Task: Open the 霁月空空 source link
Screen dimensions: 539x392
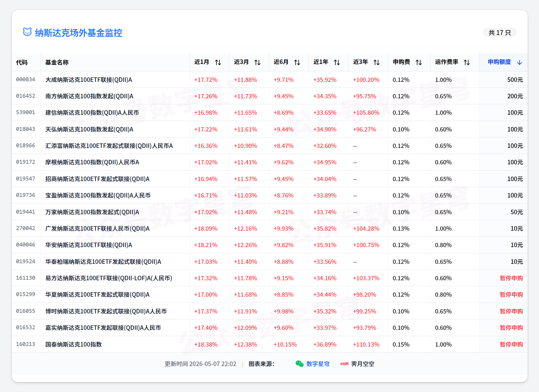Action: [363, 364]
